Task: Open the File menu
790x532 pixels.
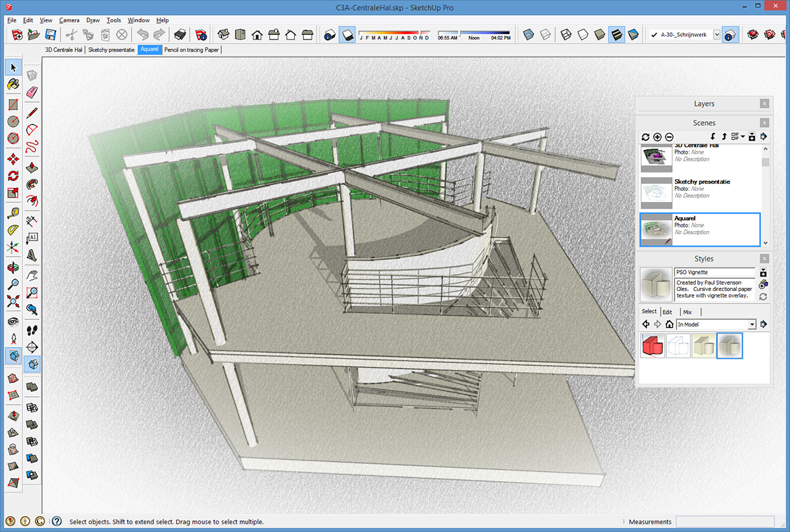Action: point(12,20)
